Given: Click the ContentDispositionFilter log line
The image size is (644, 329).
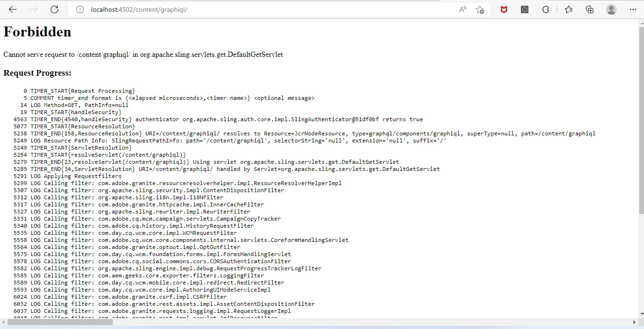Looking at the screenshot, I should click(x=149, y=190).
